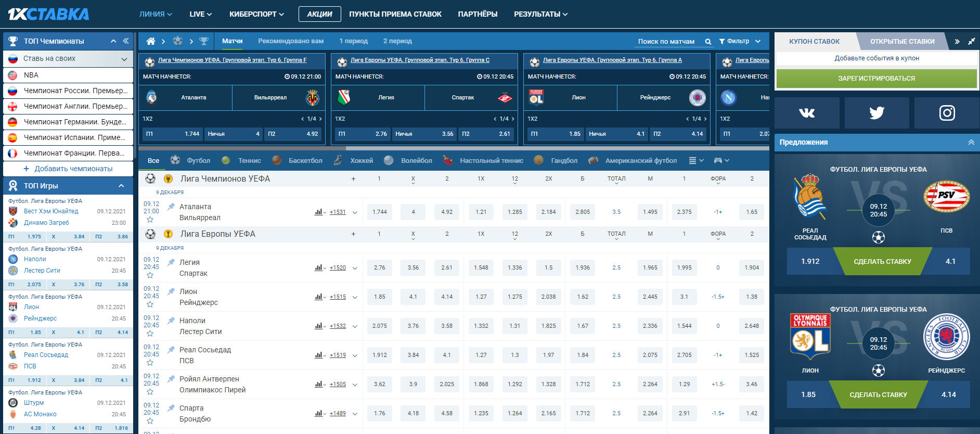
Task: Open the КИБЕРСПОРТ dropdown menu
Action: pyautogui.click(x=256, y=14)
